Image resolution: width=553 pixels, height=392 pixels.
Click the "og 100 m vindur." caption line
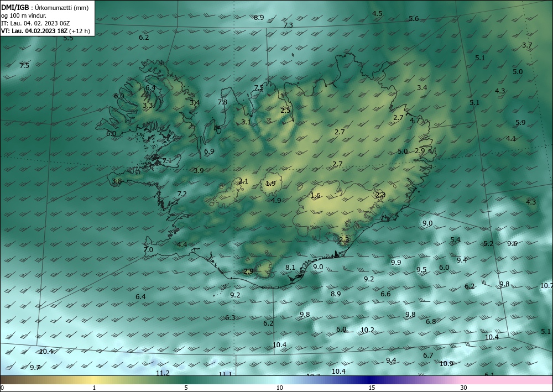pyautogui.click(x=24, y=15)
